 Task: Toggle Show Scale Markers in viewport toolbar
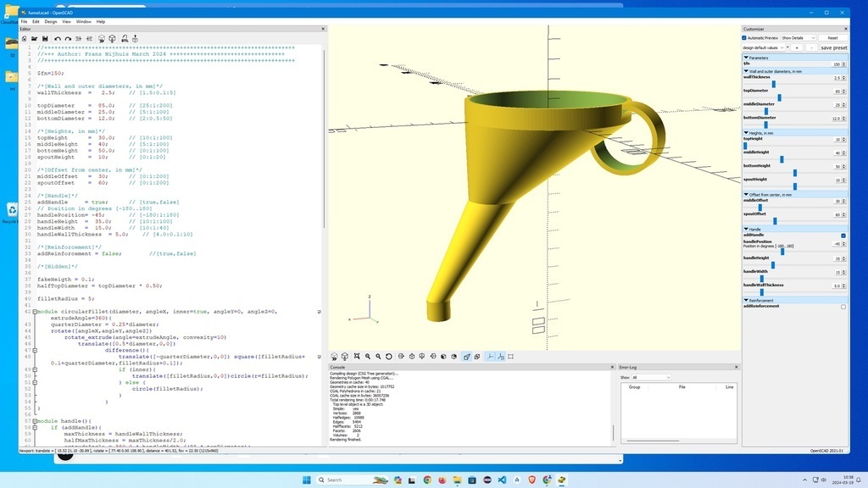[x=501, y=357]
